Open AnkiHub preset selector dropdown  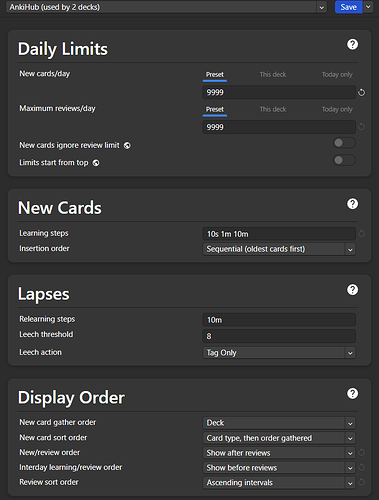(x=166, y=7)
